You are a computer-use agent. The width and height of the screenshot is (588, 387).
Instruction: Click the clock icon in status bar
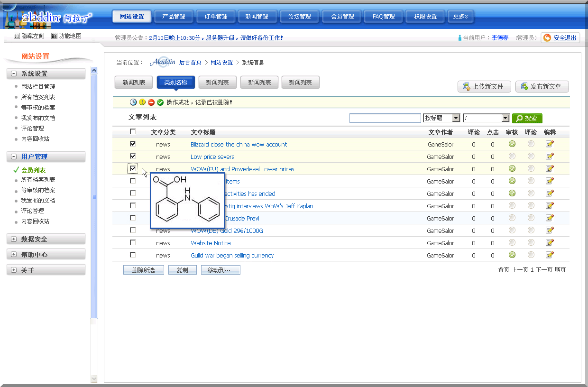133,102
